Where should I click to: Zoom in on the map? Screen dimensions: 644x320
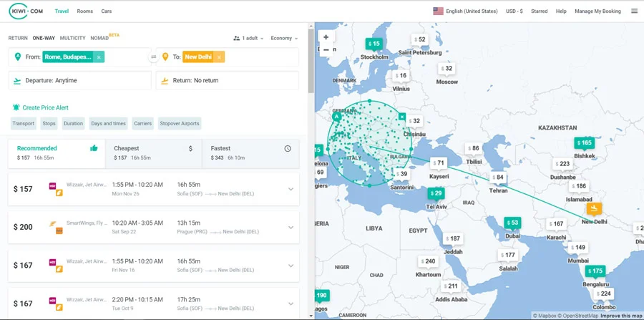click(x=326, y=37)
